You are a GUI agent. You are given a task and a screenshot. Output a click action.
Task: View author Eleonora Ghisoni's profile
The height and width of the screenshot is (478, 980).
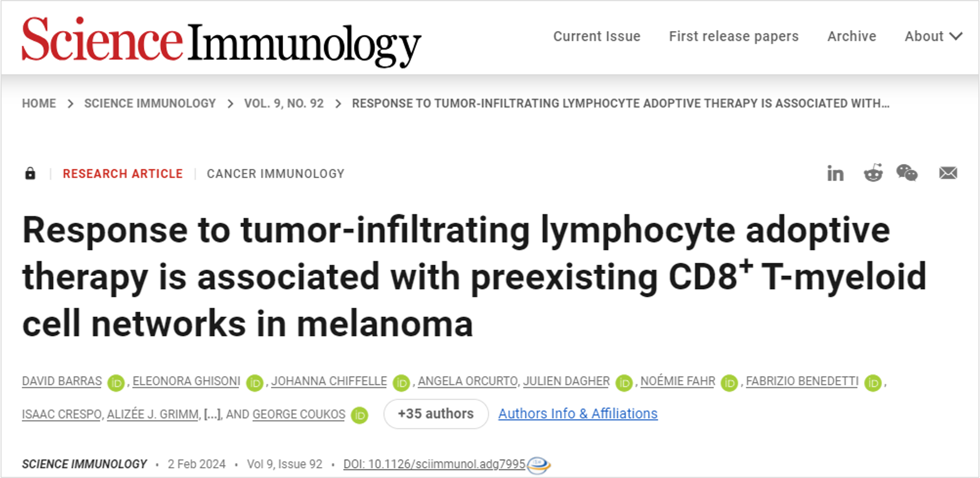coord(186,381)
